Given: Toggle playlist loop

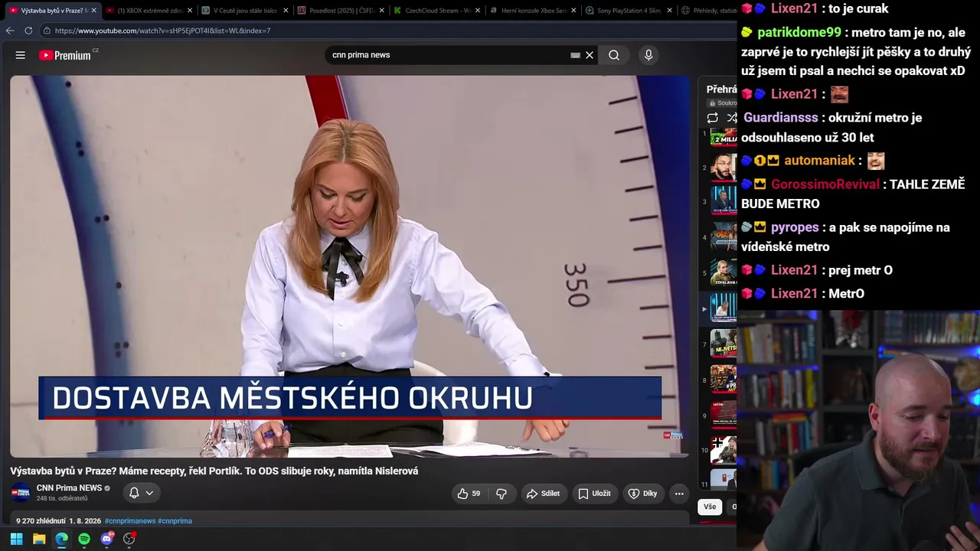Looking at the screenshot, I should (713, 118).
